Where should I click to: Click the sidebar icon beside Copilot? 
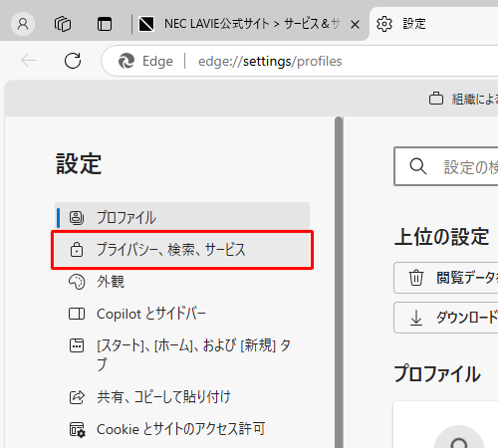click(x=77, y=314)
